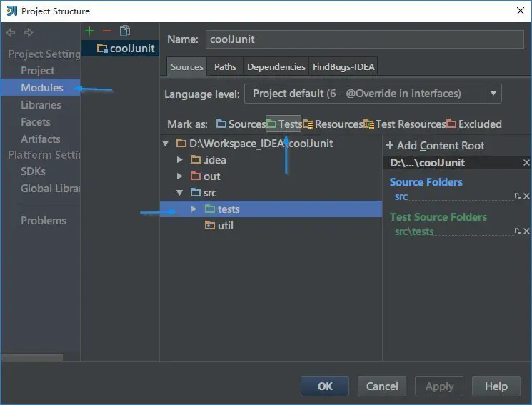Click the left sidebar horizontal scrollbar
This screenshot has width=532, height=405.
[x=32, y=357]
